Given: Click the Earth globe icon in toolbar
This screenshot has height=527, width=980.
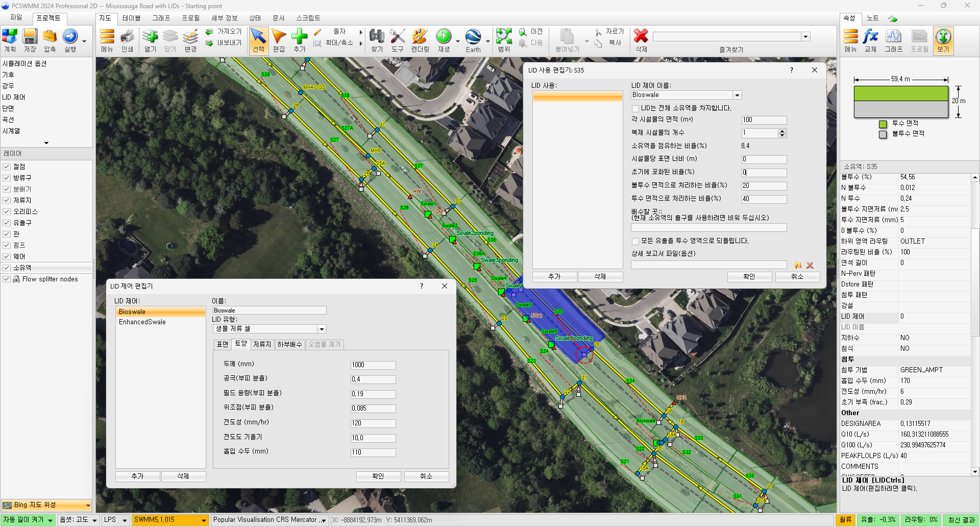Looking at the screenshot, I should (x=473, y=37).
